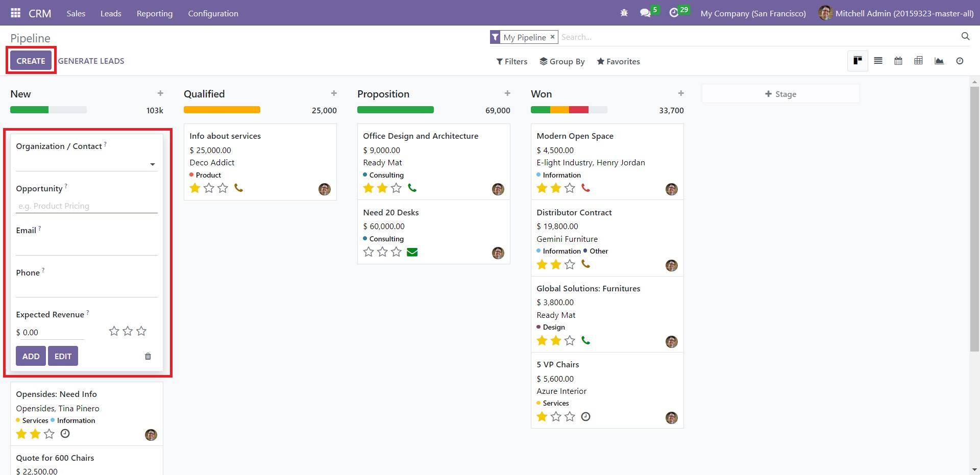Viewport: 980px width, 475px height.
Task: Click New column progress bar
Action: pos(48,110)
